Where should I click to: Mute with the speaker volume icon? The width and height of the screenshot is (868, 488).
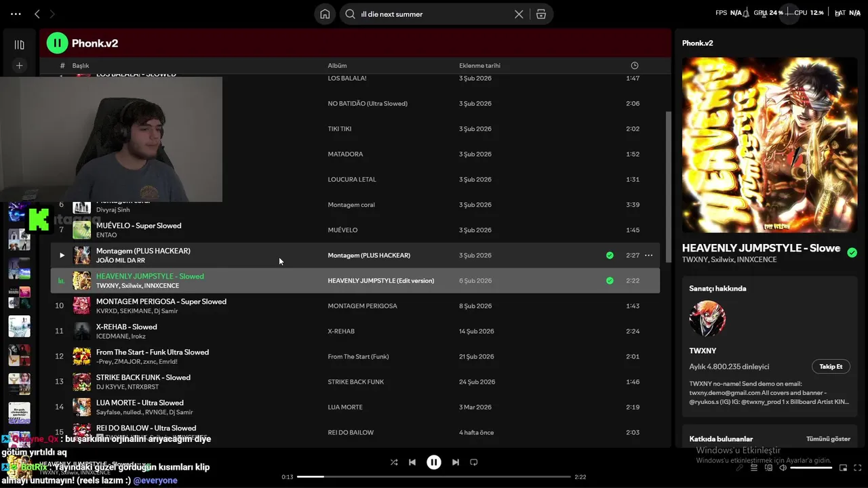(x=783, y=468)
